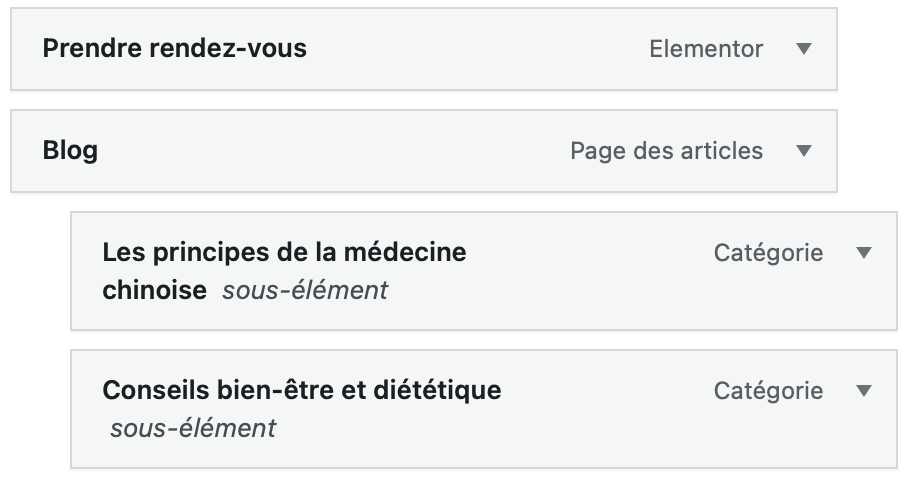Click the Page des articles type label
Screen dimensions: 916x482
click(x=666, y=151)
